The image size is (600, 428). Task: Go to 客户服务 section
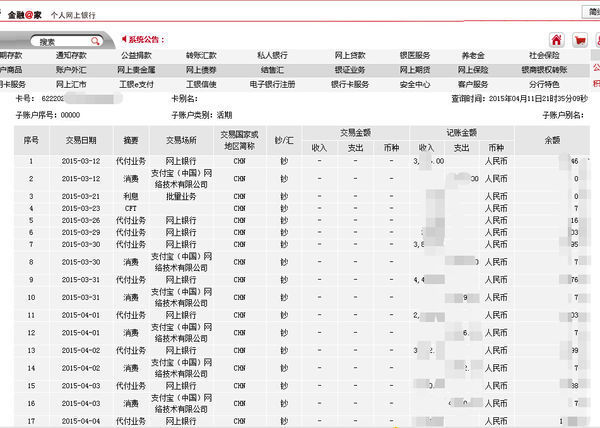tap(473, 85)
